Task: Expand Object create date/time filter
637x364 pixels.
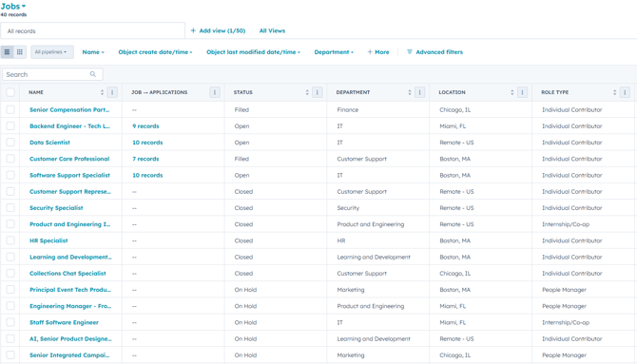Action: click(x=155, y=52)
